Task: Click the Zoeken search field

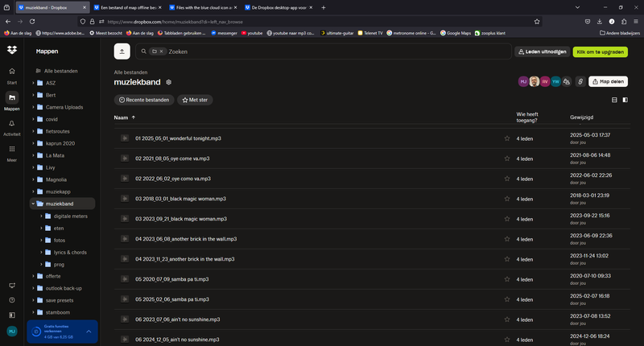Action: [x=322, y=51]
